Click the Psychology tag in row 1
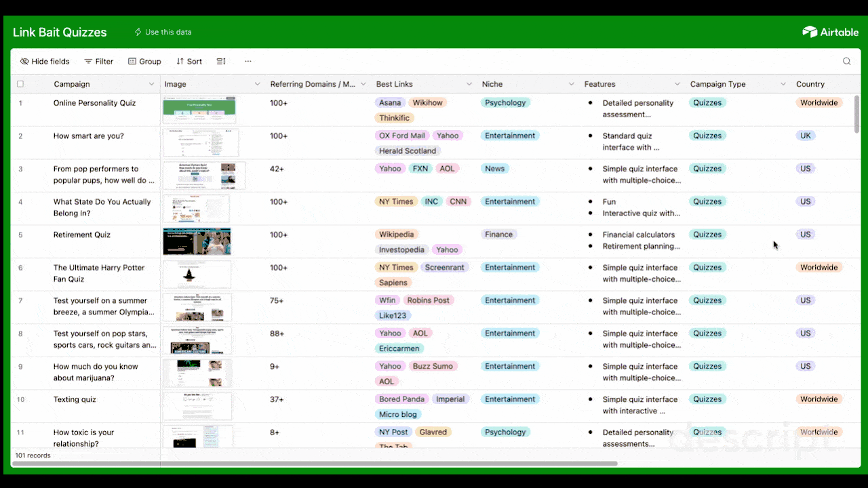The height and width of the screenshot is (488, 868). pos(505,103)
